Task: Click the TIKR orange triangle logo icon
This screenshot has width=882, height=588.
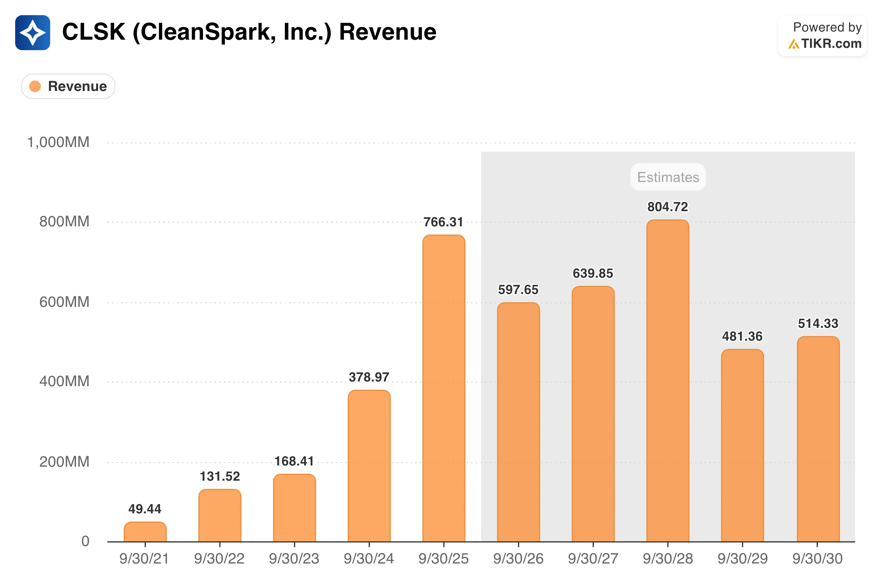Action: (794, 44)
